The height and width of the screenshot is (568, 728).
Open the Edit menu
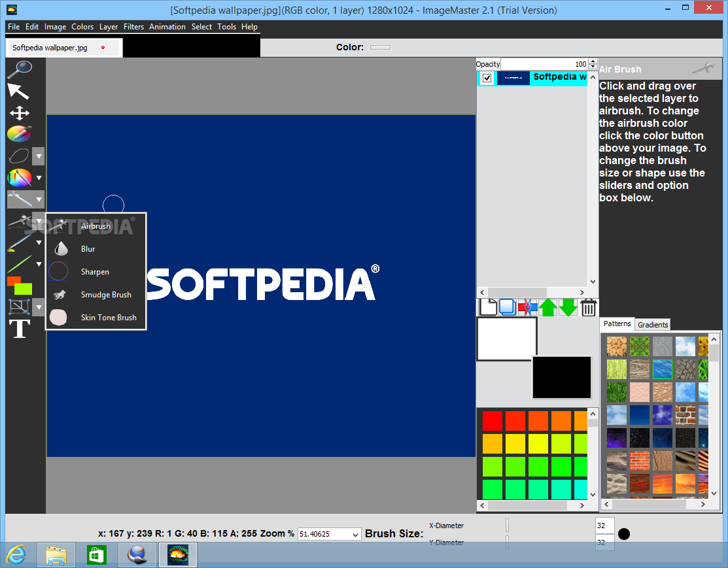[32, 27]
